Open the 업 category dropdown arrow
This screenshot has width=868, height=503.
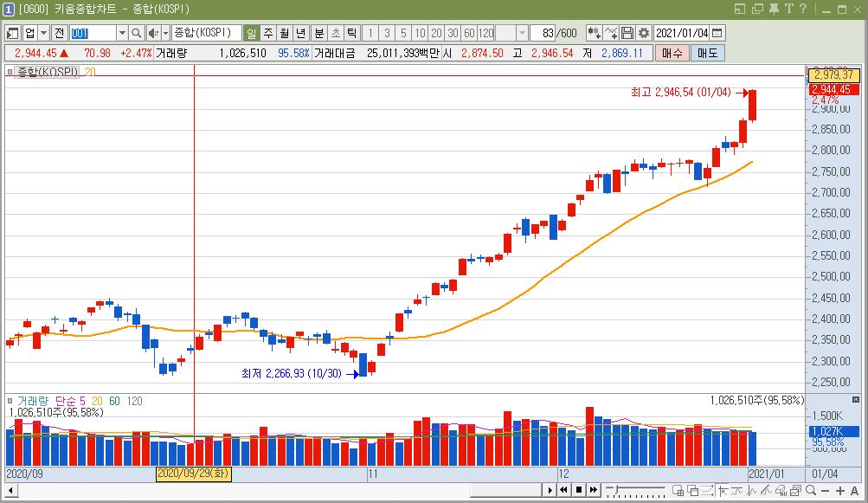click(x=44, y=33)
